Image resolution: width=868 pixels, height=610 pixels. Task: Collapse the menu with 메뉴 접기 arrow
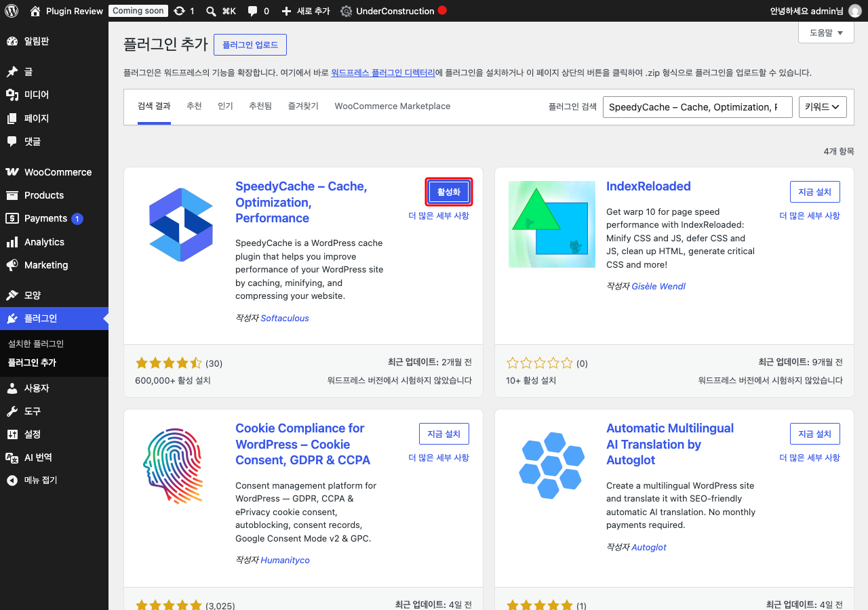click(12, 481)
